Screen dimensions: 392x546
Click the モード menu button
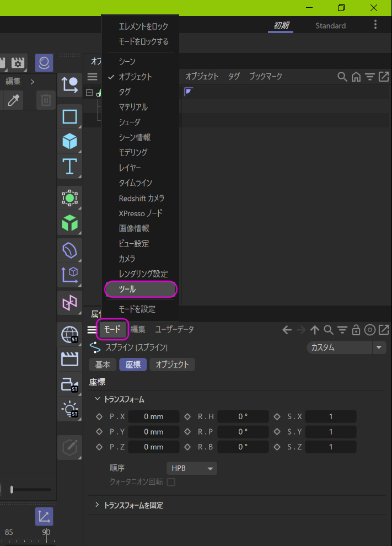[112, 329]
